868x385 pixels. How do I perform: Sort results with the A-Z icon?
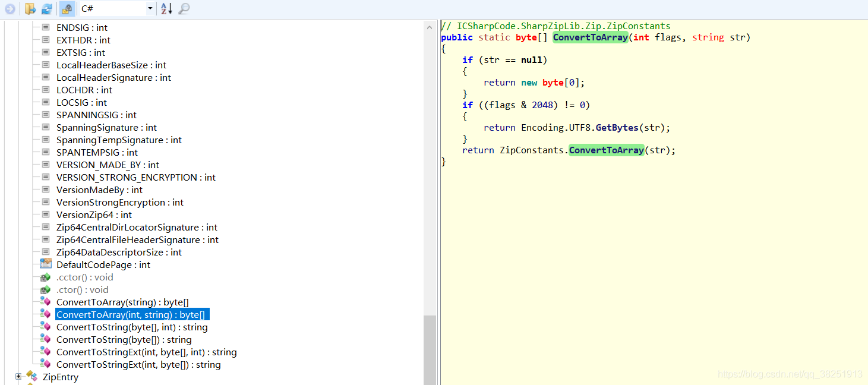click(x=167, y=9)
